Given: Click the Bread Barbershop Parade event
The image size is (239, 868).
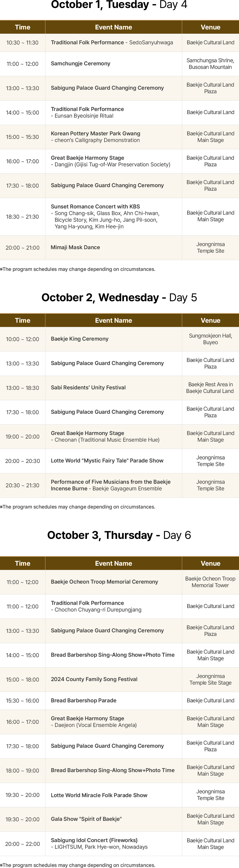Looking at the screenshot, I should tap(83, 701).
